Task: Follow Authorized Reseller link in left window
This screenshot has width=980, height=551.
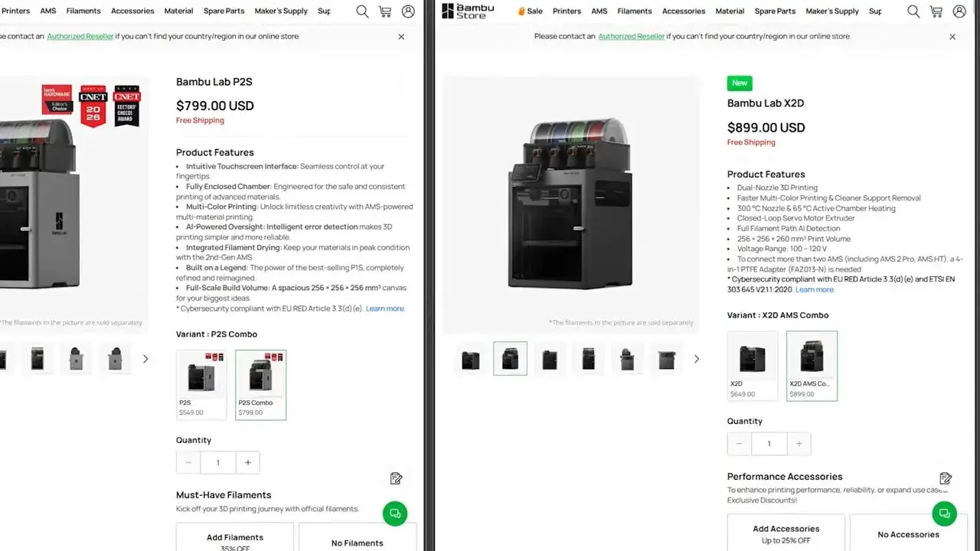Action: [80, 37]
